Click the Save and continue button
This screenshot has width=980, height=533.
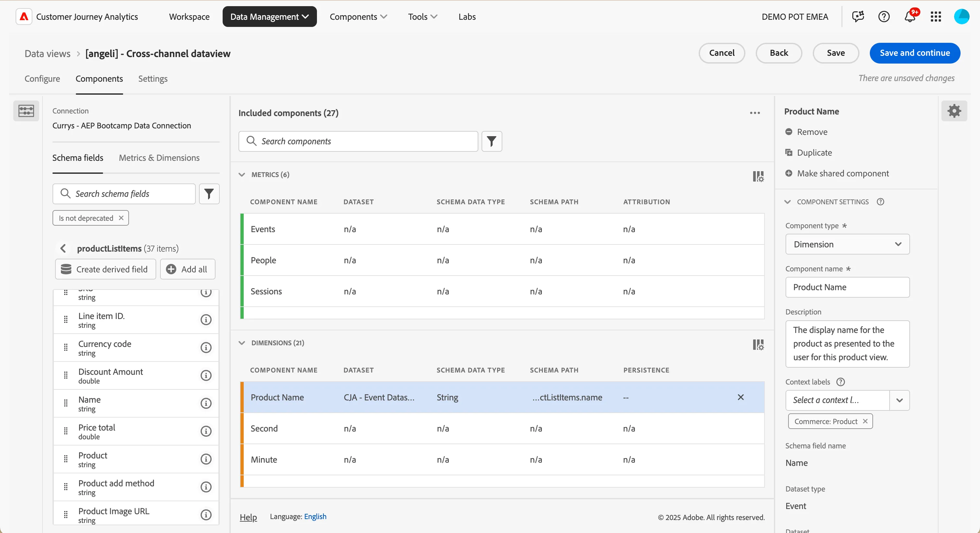click(x=915, y=53)
